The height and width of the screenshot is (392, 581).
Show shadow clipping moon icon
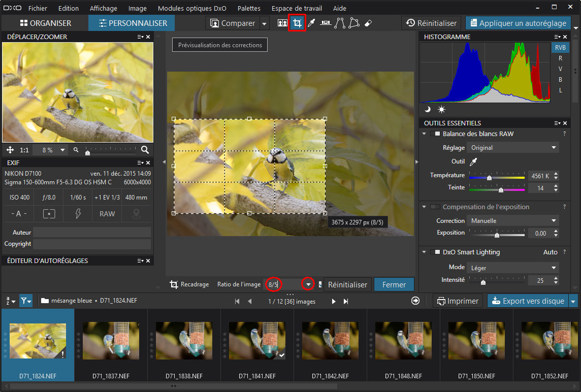428,109
